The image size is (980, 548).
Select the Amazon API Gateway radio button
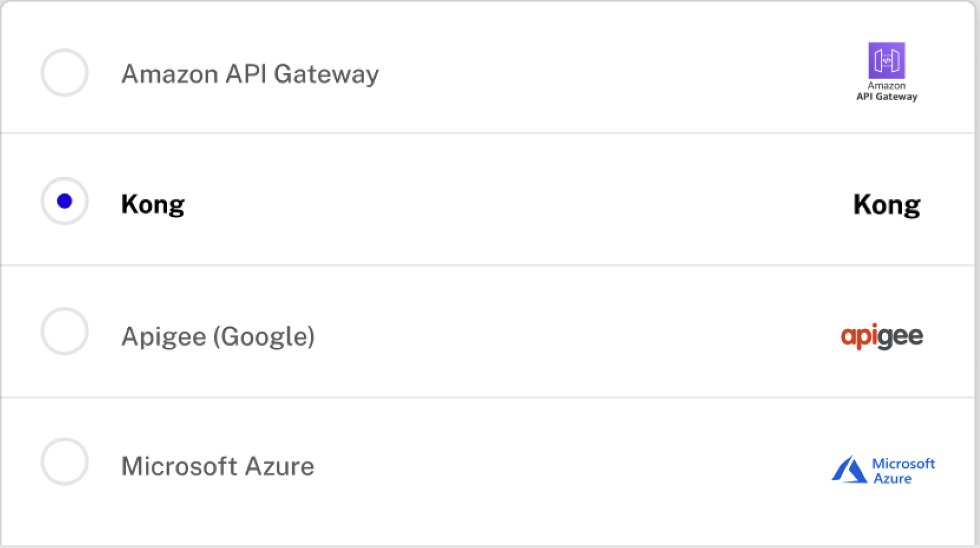pyautogui.click(x=63, y=72)
